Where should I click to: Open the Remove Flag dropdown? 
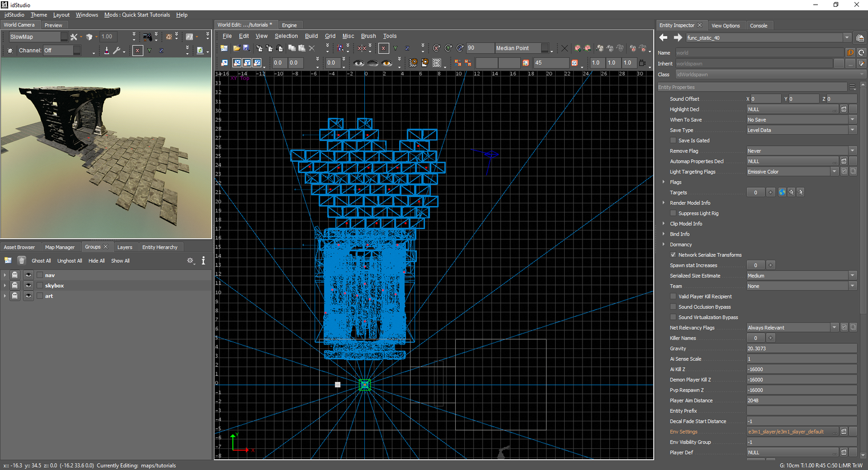pos(801,151)
